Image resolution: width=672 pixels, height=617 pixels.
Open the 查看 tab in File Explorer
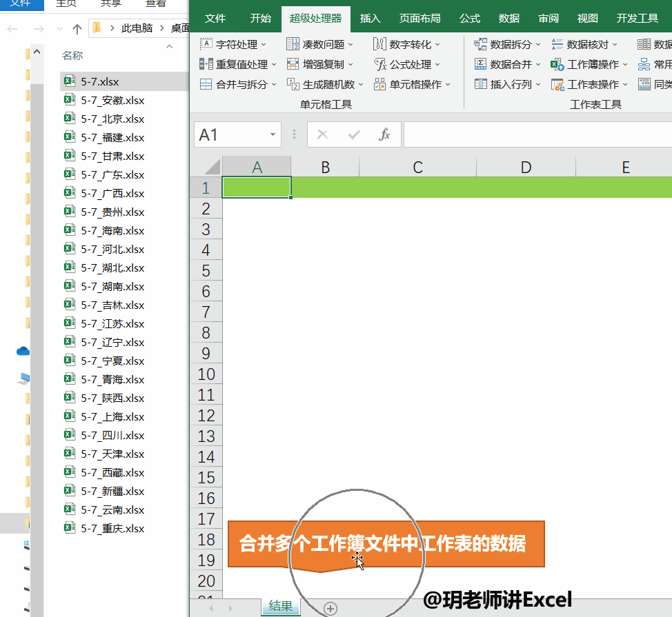(x=156, y=3)
